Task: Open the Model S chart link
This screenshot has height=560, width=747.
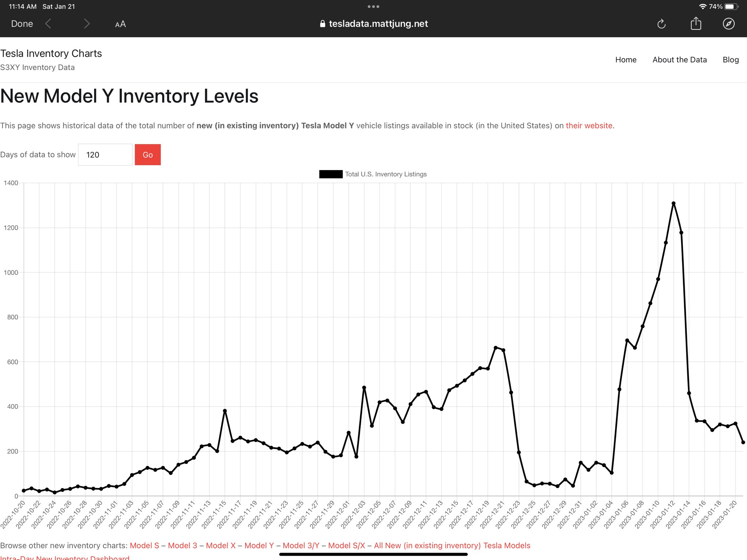Action: [x=144, y=545]
